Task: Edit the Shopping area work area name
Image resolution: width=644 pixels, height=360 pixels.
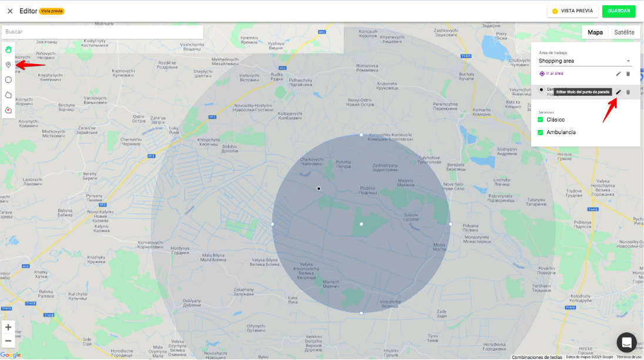Action: pyautogui.click(x=618, y=74)
